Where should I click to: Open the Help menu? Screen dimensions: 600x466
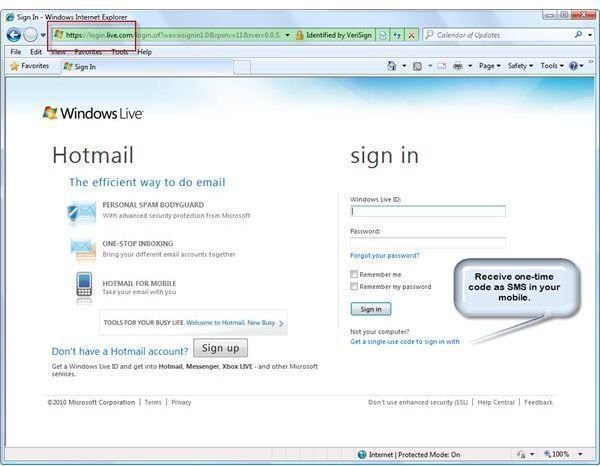[144, 52]
